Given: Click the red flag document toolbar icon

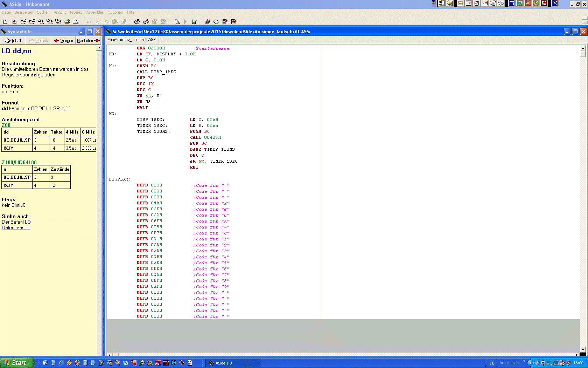Looking at the screenshot, I should (234, 22).
